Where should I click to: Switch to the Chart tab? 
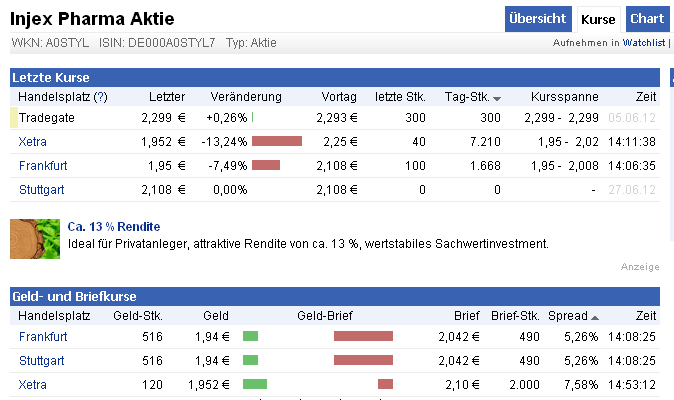pos(647,19)
